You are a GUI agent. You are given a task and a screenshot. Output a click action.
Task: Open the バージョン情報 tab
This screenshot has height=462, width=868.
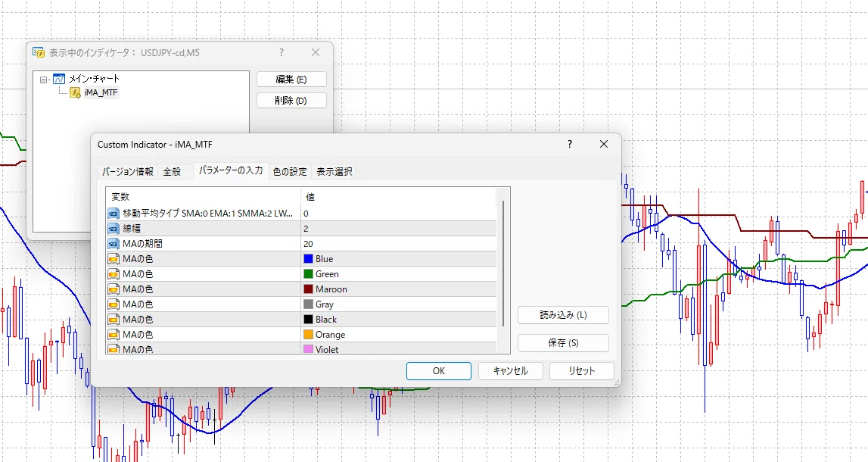click(x=127, y=172)
